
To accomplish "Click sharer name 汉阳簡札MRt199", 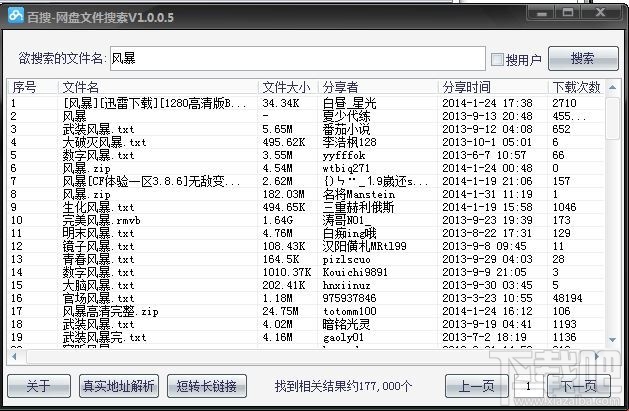I will [365, 246].
